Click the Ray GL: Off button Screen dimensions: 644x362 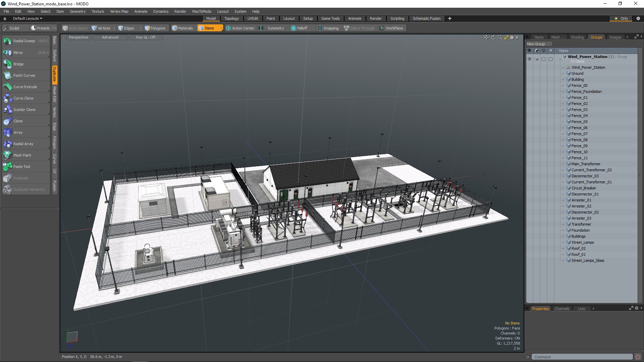tap(146, 38)
